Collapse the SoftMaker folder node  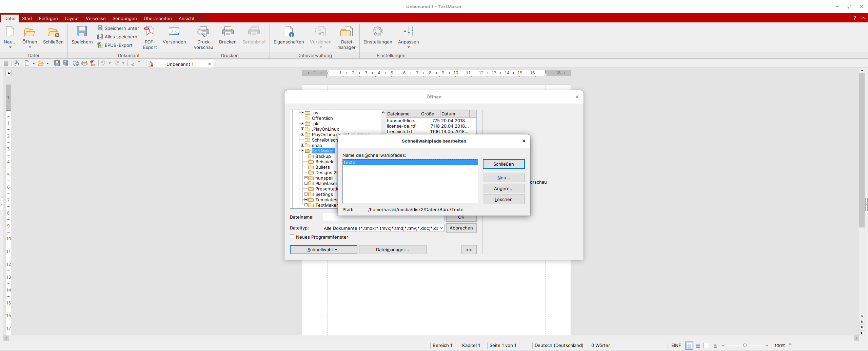303,151
